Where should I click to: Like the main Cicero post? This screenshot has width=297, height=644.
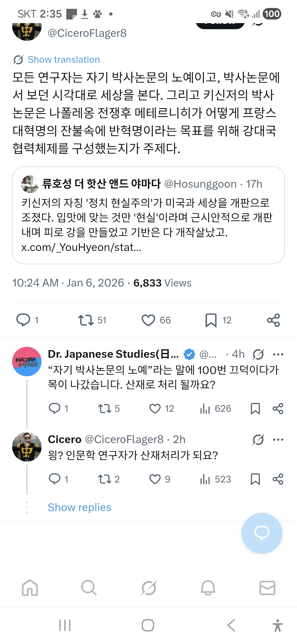(x=148, y=320)
